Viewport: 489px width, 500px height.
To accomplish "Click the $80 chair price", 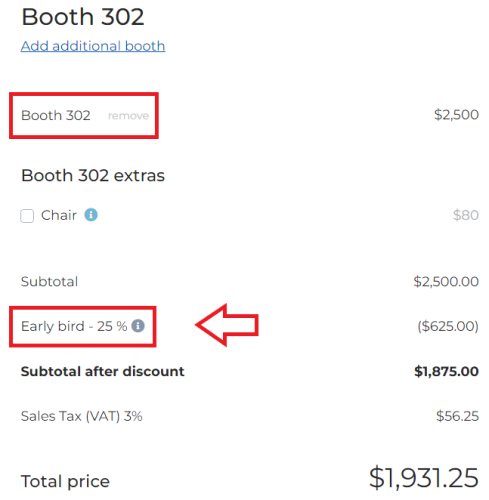I will [466, 215].
